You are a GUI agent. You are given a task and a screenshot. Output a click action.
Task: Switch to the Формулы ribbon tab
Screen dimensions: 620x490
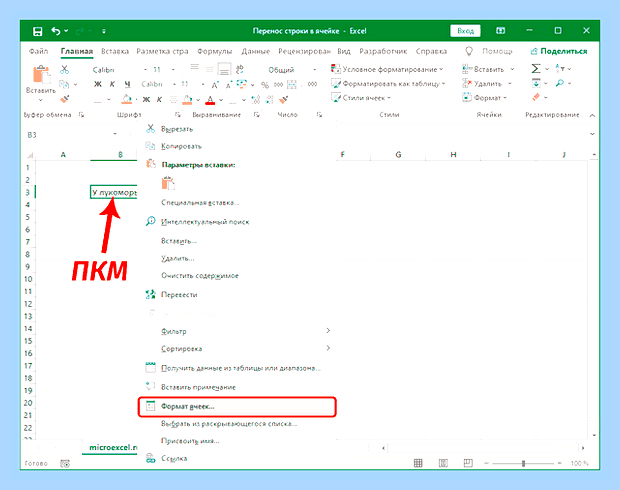(214, 51)
